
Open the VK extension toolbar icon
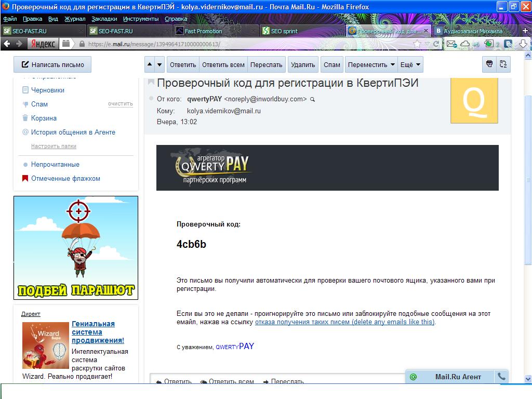click(508, 44)
